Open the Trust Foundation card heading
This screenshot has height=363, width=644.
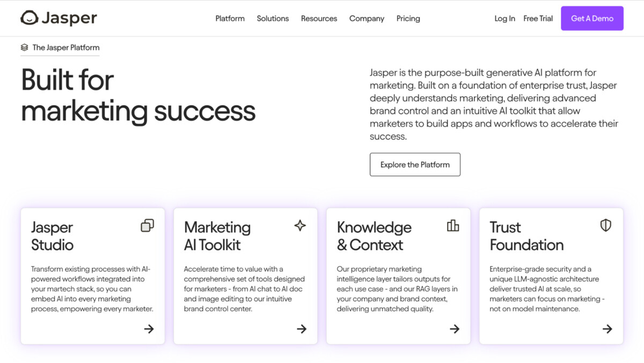click(526, 236)
